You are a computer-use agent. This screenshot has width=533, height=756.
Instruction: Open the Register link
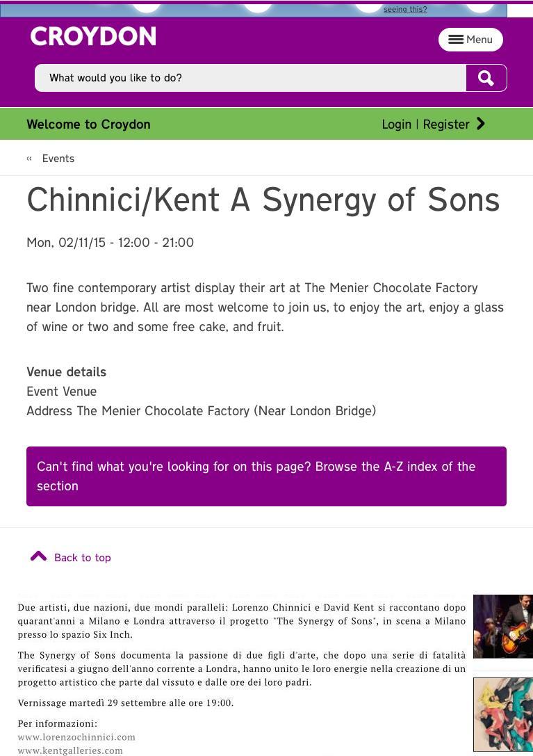click(446, 124)
